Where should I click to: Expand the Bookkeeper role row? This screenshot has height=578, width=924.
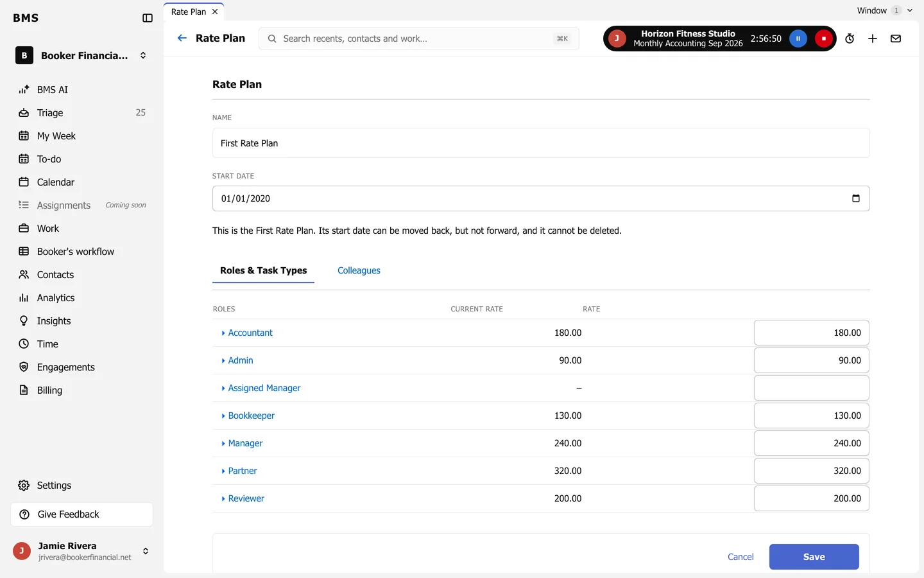coord(248,416)
